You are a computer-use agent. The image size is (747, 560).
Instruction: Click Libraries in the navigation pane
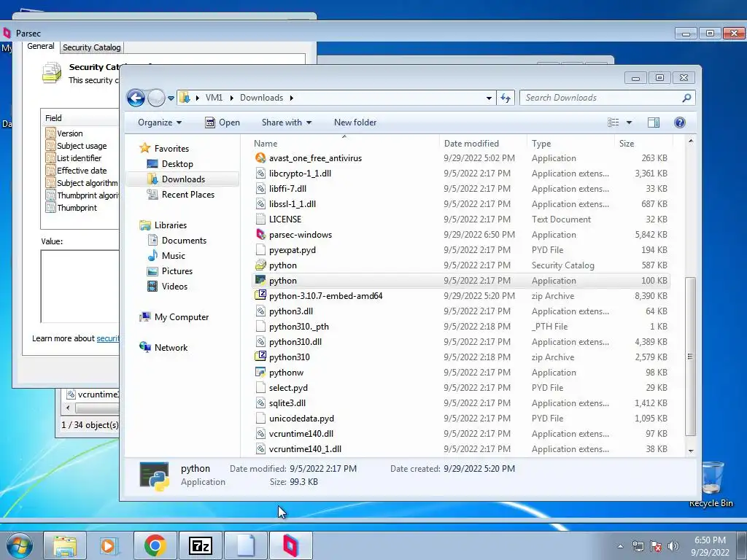pyautogui.click(x=170, y=225)
